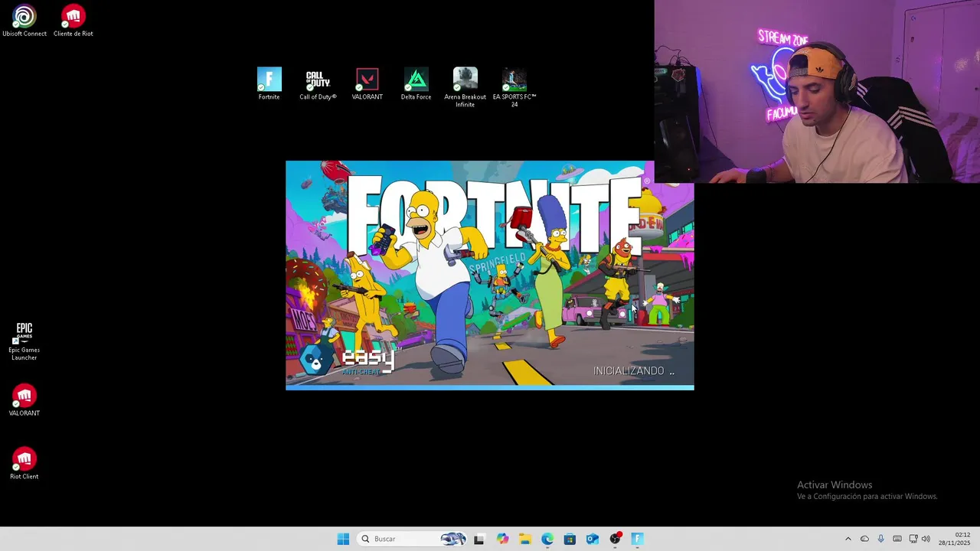Screen dimensions: 980x551
Task: Select the Riot Client desktop shortcut
Action: 24,464
